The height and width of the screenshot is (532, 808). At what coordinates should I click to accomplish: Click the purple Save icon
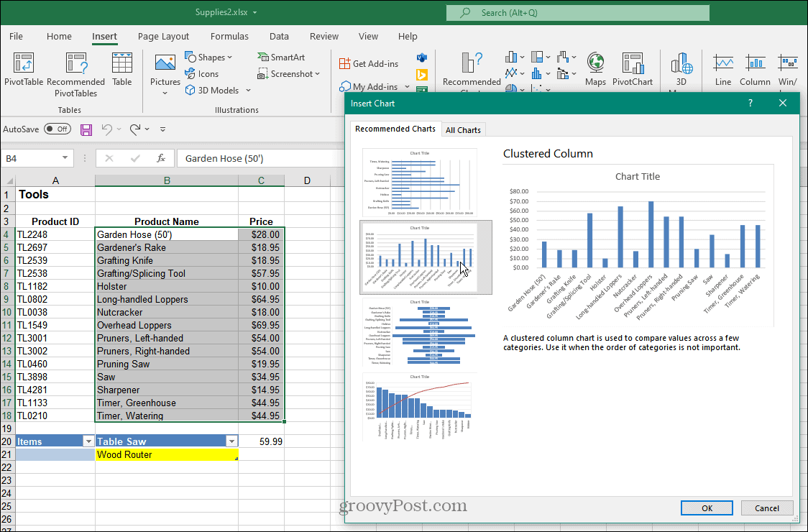(x=86, y=129)
